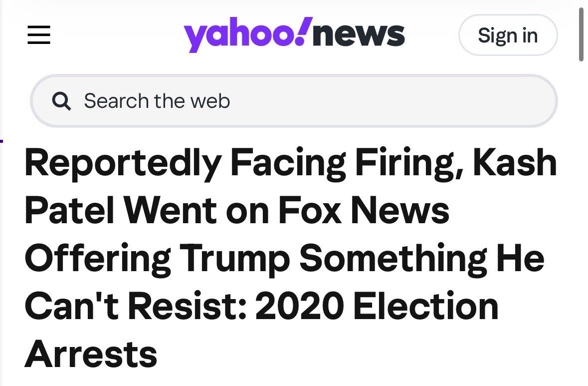Sign in to a Yahoo account
The image size is (588, 386).
click(x=508, y=35)
